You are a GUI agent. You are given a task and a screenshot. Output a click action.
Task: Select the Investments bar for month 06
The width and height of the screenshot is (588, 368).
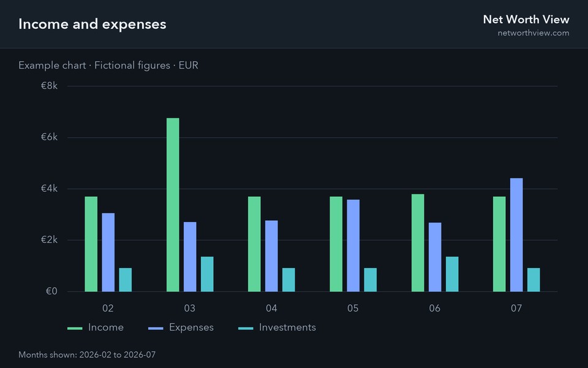pos(452,274)
